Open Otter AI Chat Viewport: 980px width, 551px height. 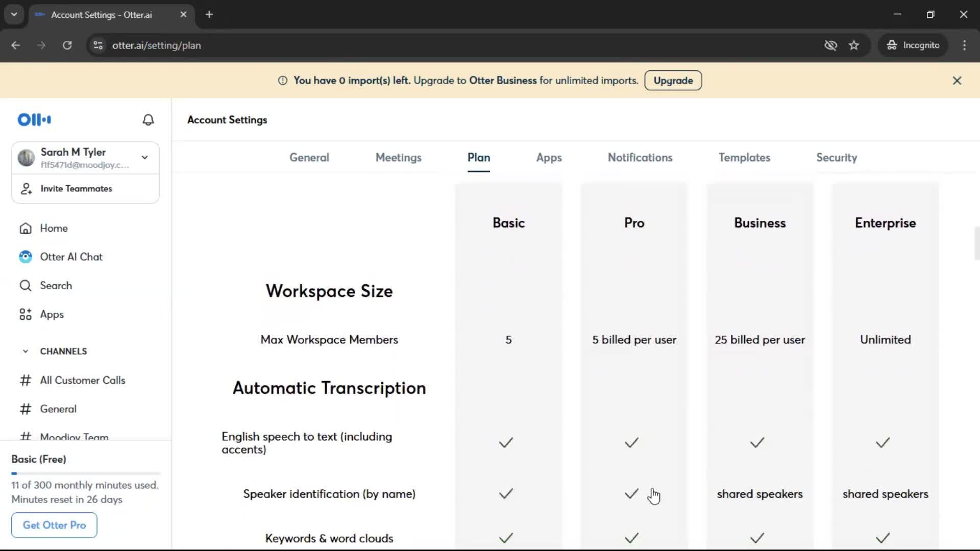[x=61, y=257]
